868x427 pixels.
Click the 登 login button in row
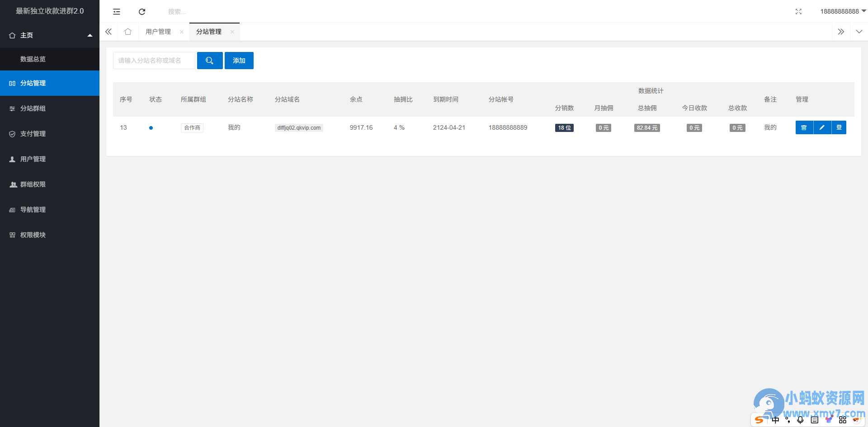(x=839, y=127)
